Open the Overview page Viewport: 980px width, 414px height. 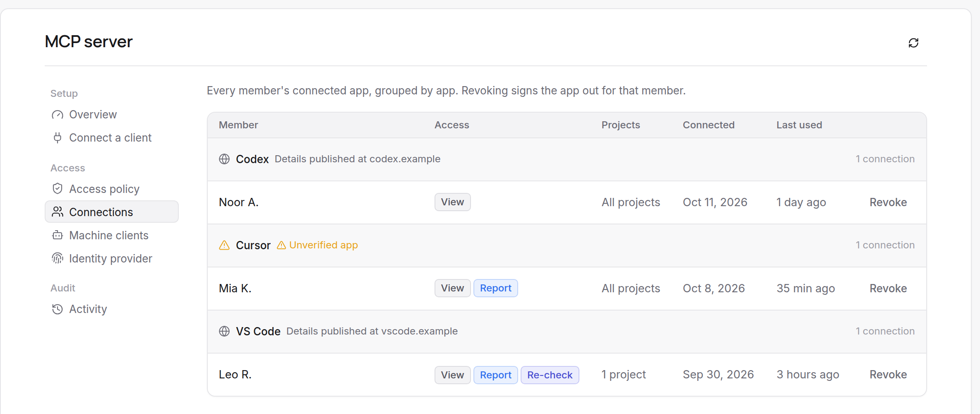click(112, 115)
